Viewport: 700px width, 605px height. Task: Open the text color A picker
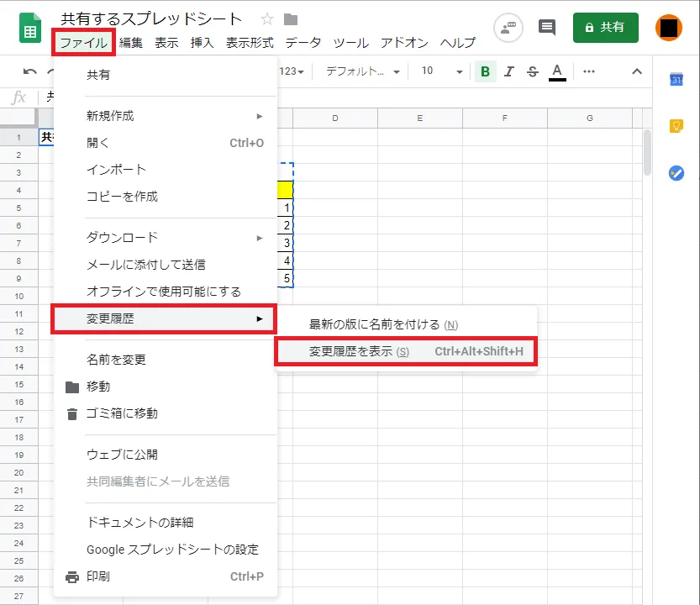point(557,72)
